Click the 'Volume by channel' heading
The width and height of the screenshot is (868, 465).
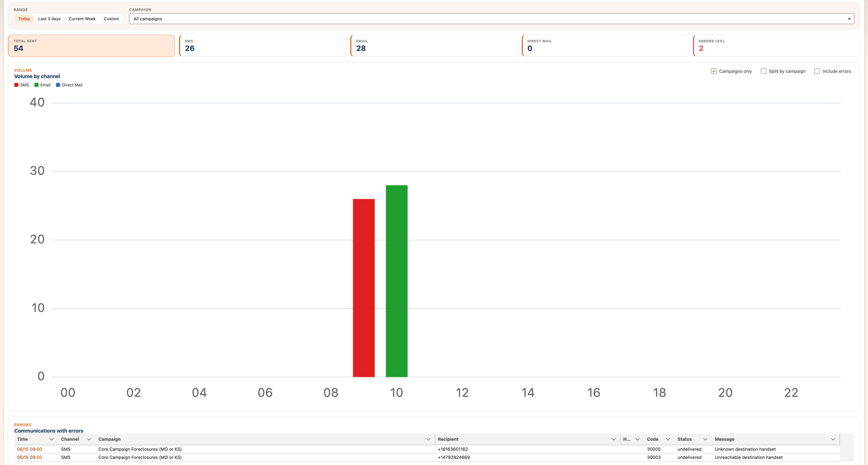tap(37, 77)
